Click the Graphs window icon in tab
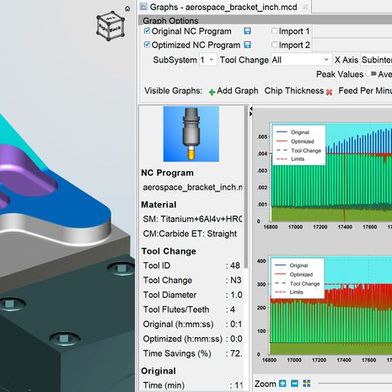 [x=144, y=7]
